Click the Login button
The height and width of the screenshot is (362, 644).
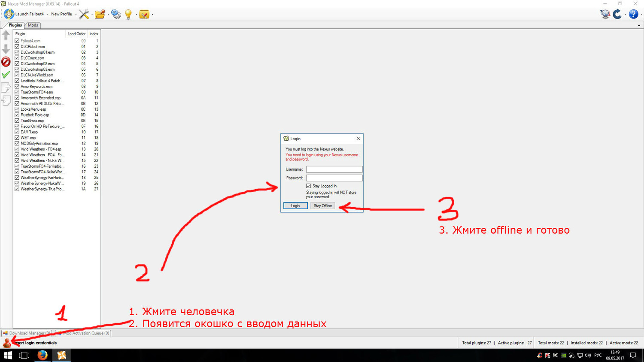click(295, 206)
